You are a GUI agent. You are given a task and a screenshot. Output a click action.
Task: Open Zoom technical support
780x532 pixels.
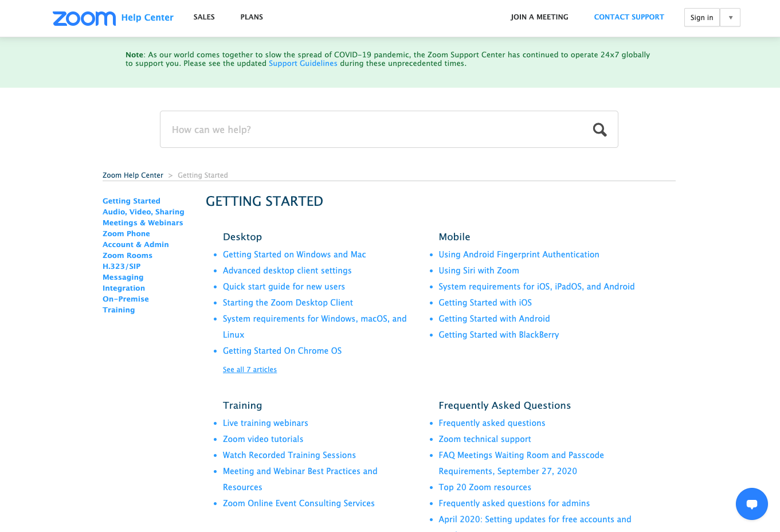(x=485, y=439)
